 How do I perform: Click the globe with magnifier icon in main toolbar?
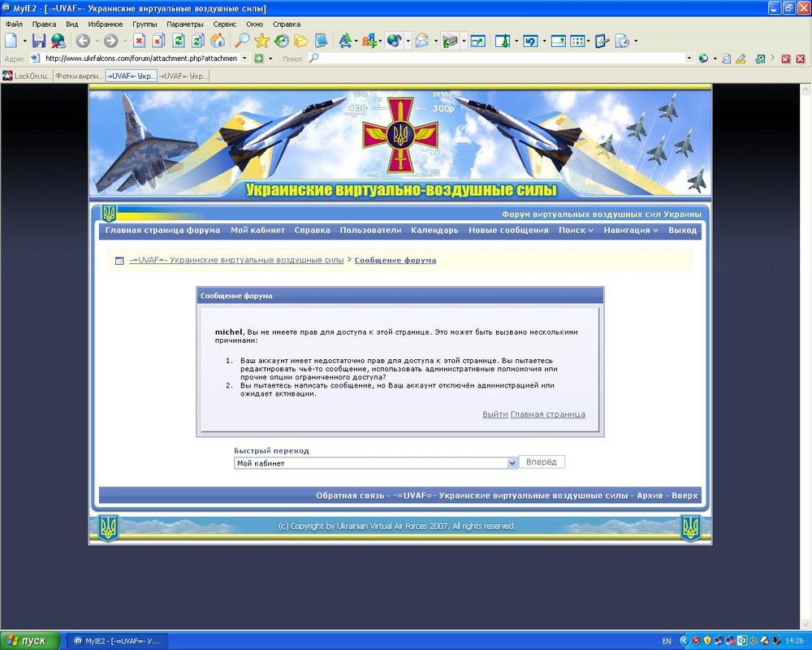coord(394,41)
